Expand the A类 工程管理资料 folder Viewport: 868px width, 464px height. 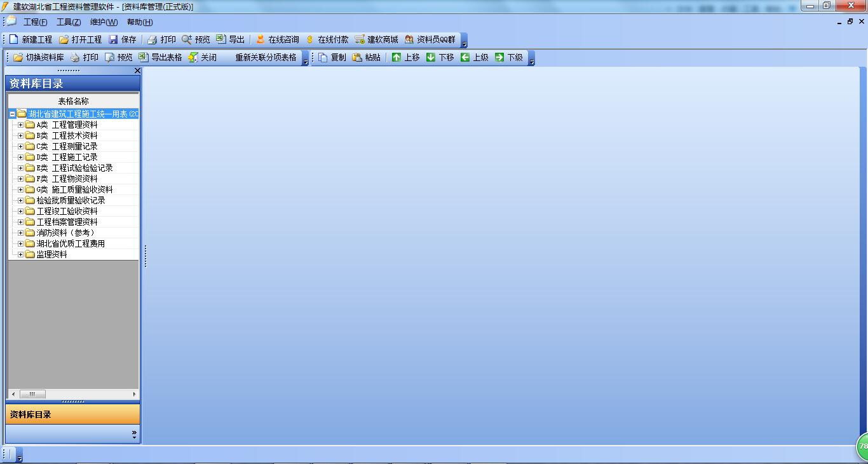pyautogui.click(x=20, y=125)
